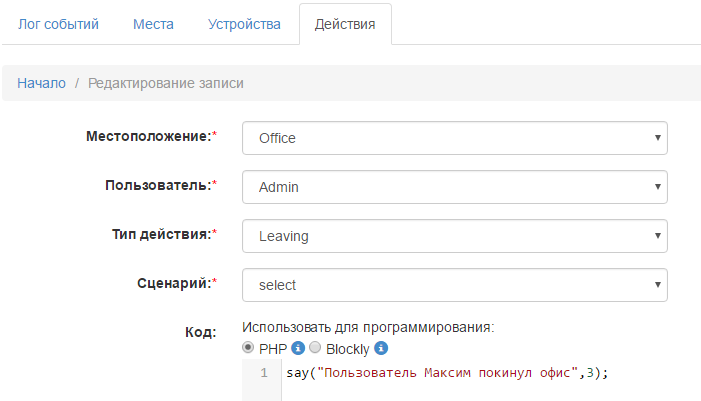This screenshot has height=401, width=701.
Task: Click the info icon next to Blockly
Action: 381,348
